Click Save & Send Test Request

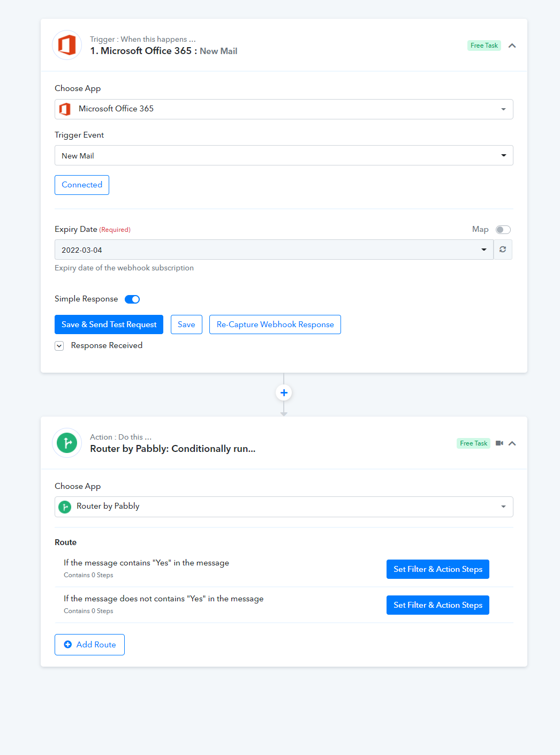point(109,324)
